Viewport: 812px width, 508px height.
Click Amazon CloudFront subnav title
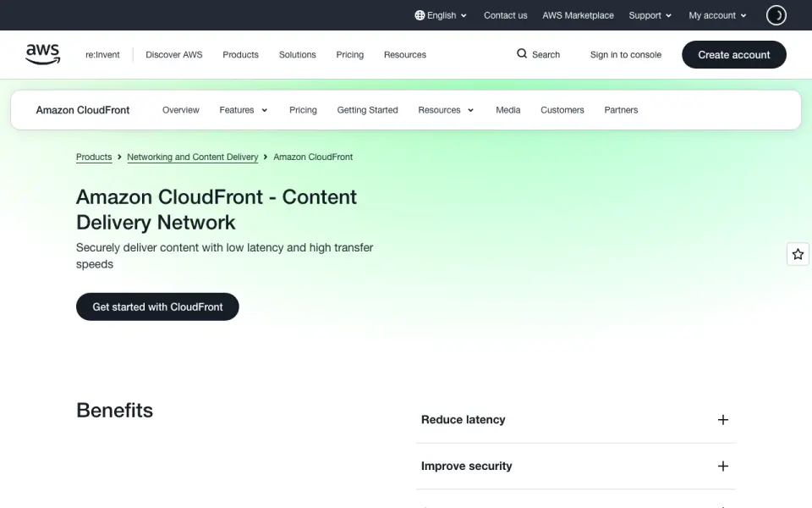click(x=83, y=110)
